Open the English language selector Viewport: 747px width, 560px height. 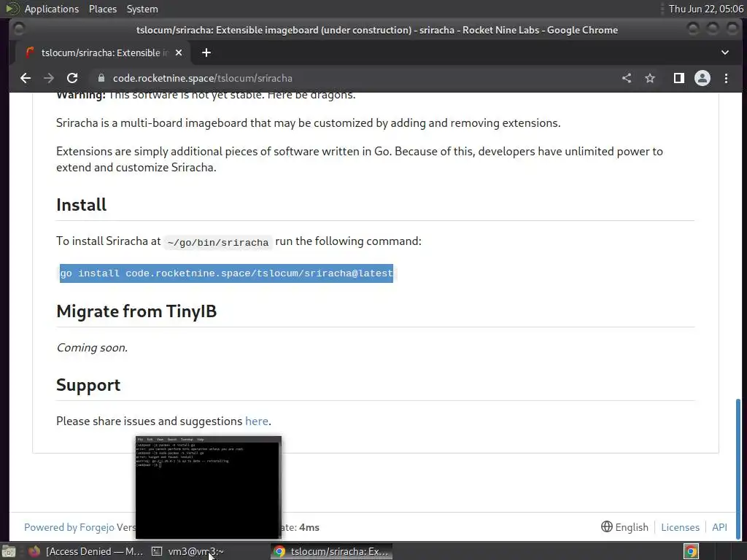point(624,527)
